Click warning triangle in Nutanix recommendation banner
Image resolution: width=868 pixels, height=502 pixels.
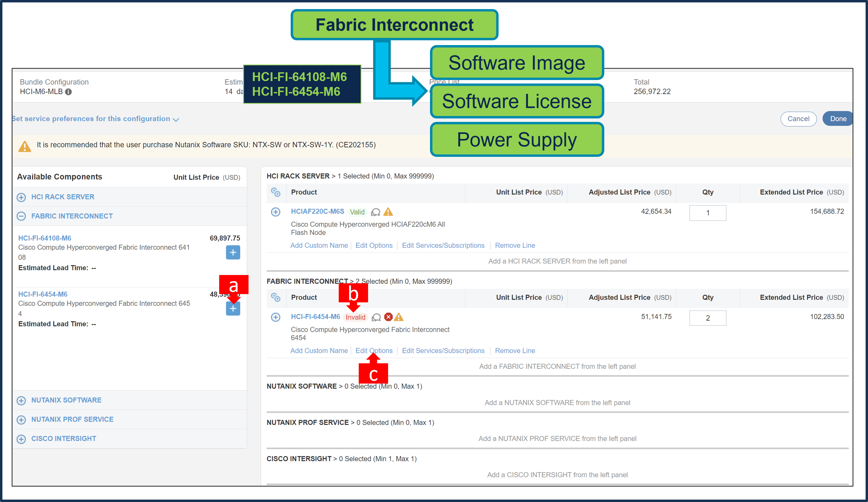pos(25,146)
